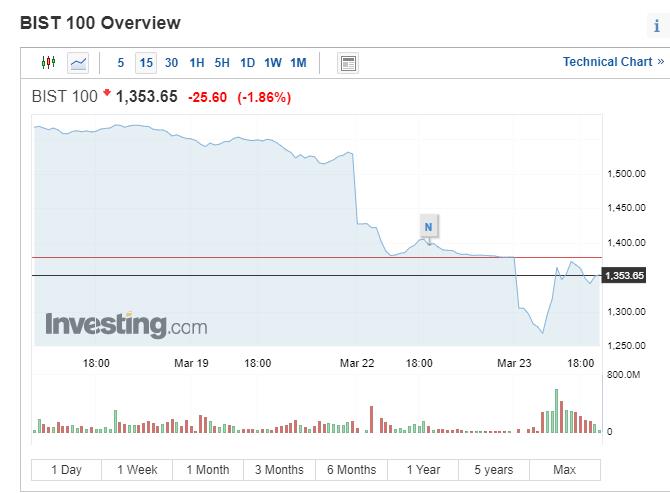Switch to the 1 Year range

pyautogui.click(x=423, y=470)
